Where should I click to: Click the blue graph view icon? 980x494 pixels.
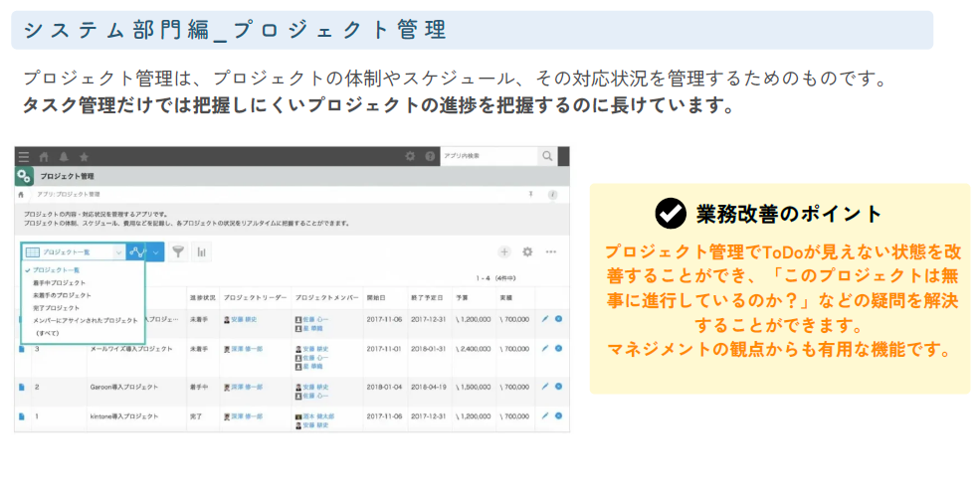coord(136,252)
